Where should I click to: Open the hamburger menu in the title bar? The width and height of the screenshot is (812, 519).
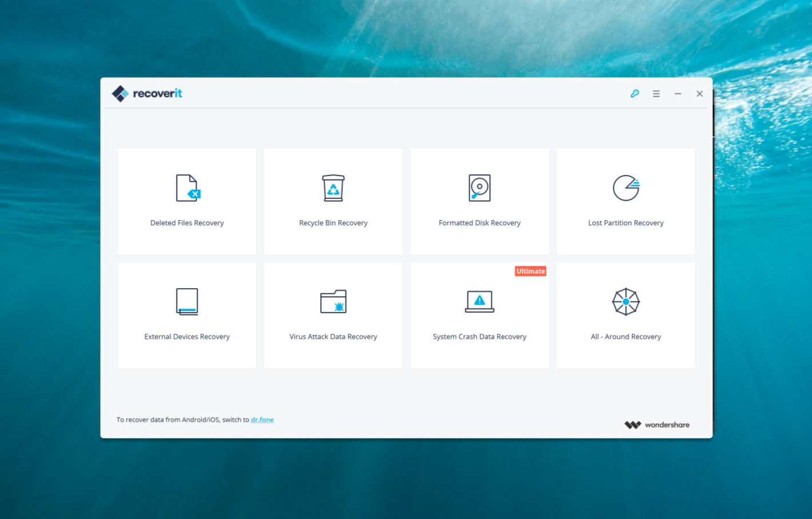[656, 93]
